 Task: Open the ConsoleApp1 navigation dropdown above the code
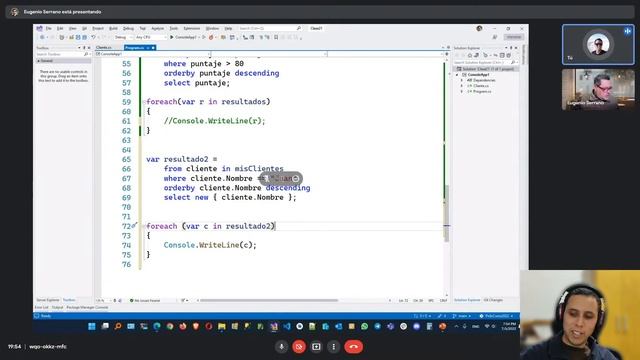[153, 54]
